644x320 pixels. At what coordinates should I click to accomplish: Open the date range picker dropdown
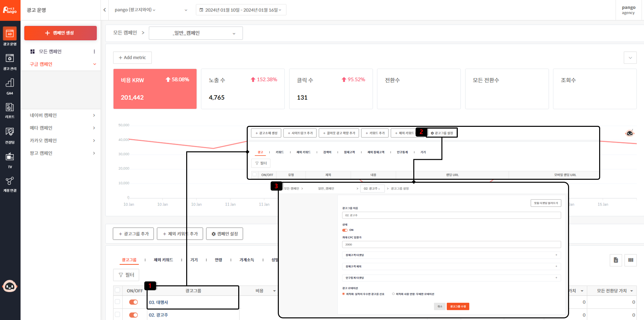(x=241, y=10)
